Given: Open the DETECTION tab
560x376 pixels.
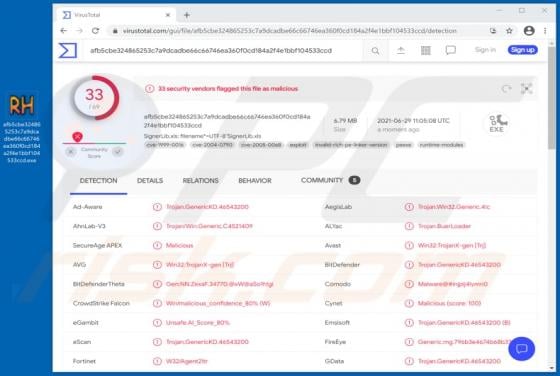Looking at the screenshot, I should point(98,181).
